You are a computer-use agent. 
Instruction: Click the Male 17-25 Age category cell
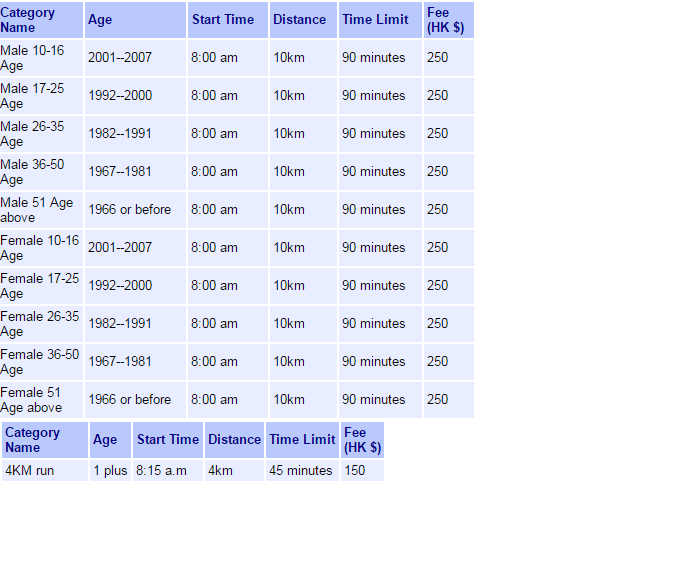[41, 96]
